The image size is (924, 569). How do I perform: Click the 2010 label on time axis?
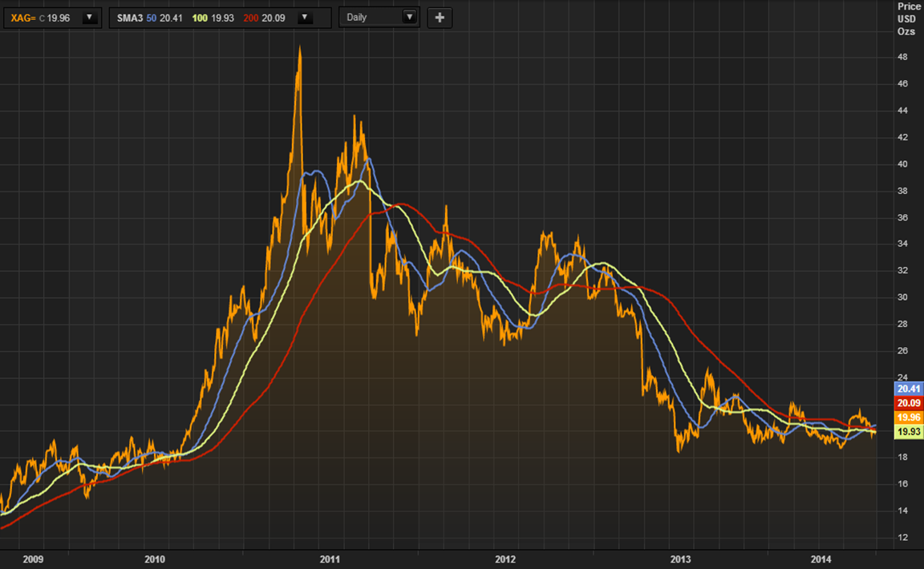coord(155,559)
